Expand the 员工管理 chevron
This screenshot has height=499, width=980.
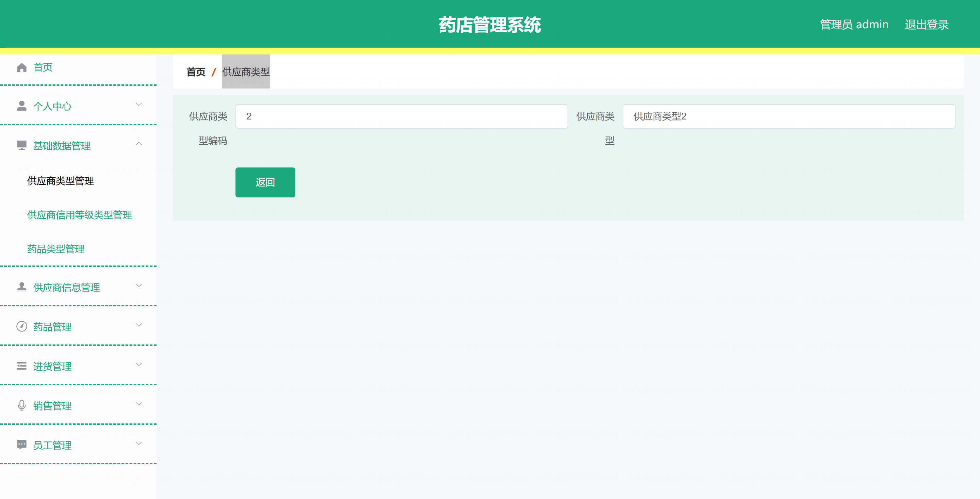click(139, 444)
